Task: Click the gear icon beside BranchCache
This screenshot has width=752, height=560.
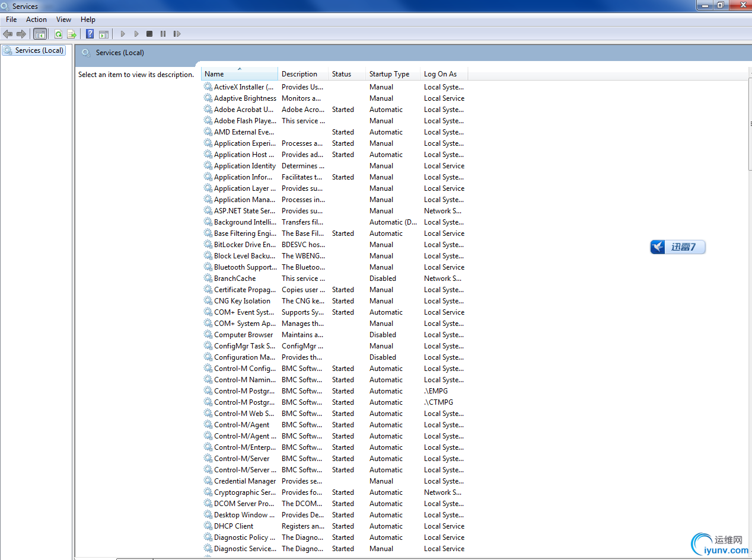Action: tap(208, 278)
